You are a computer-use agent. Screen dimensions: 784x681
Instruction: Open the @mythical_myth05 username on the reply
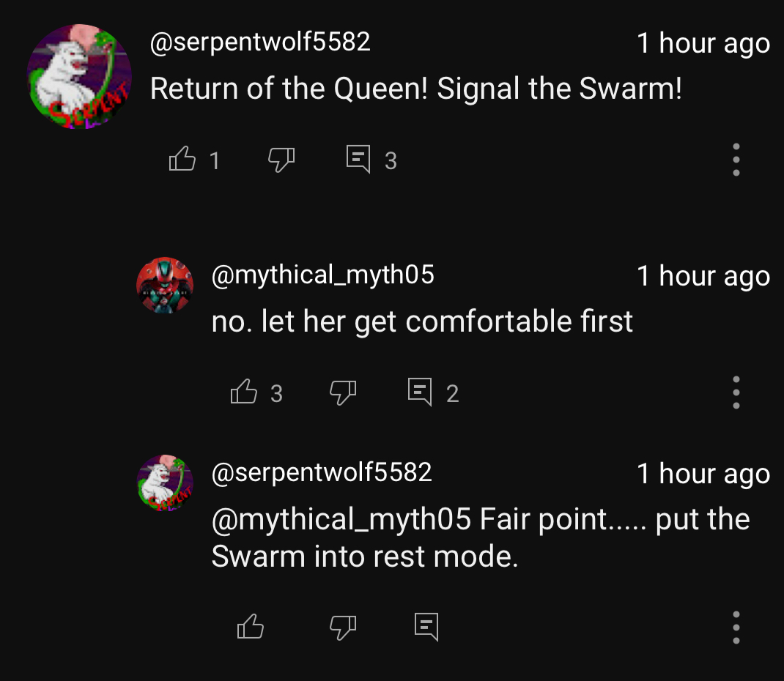[322, 275]
